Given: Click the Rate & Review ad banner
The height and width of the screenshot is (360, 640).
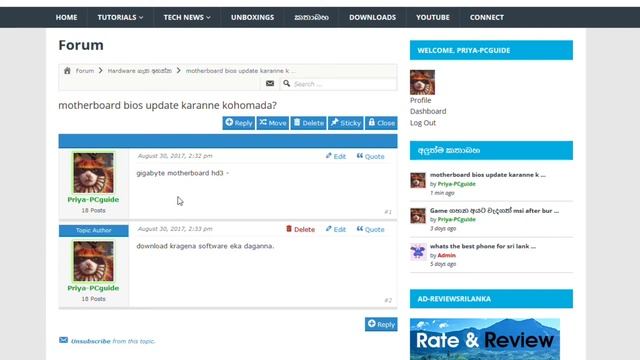Looking at the screenshot, I should click(x=485, y=339).
